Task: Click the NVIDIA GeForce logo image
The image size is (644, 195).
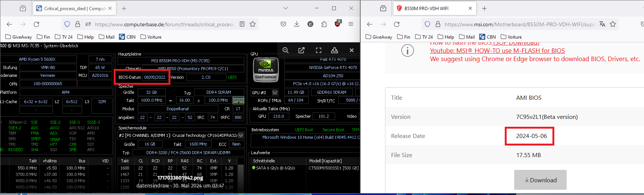Action: [266, 70]
